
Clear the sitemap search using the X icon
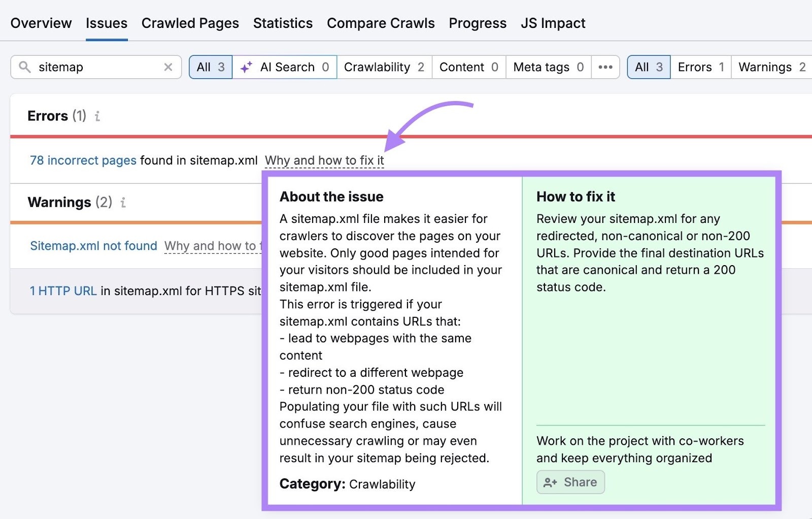click(168, 67)
